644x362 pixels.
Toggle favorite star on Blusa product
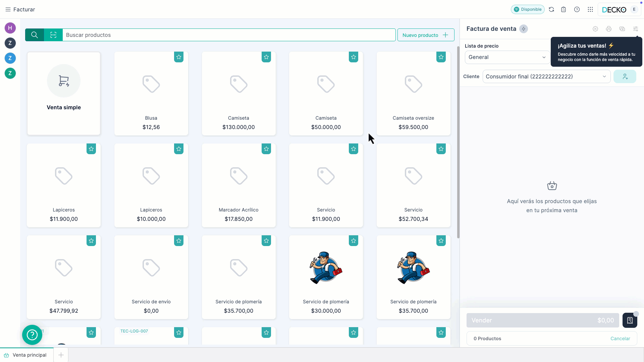point(179,57)
